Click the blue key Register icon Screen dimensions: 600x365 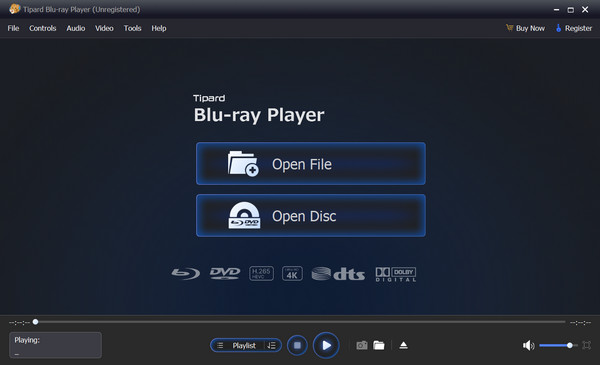[x=558, y=28]
